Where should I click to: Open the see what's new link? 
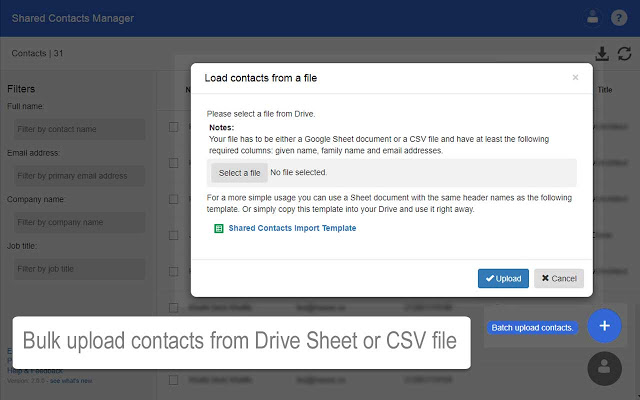coord(71,381)
